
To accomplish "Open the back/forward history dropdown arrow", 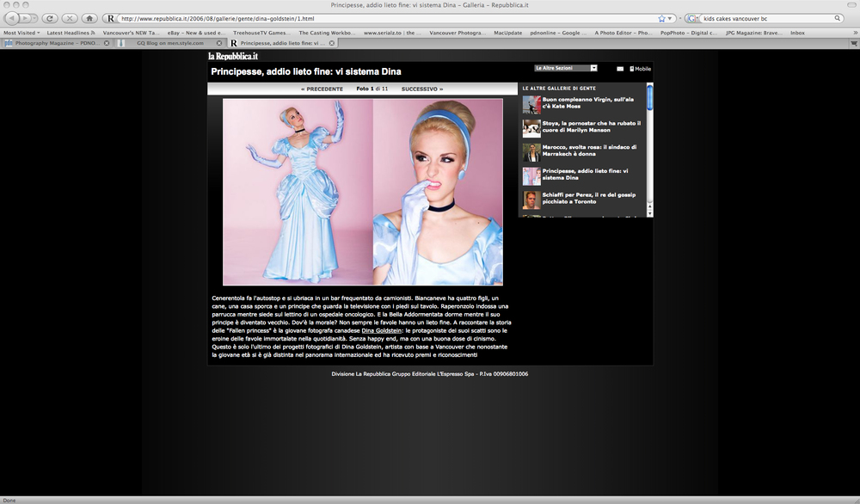I will 34,18.
